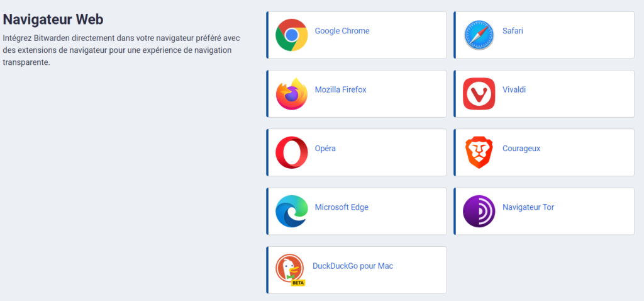Screen dimensions: 644x301
Task: Click the Navigateur Web heading
Action: (53, 20)
